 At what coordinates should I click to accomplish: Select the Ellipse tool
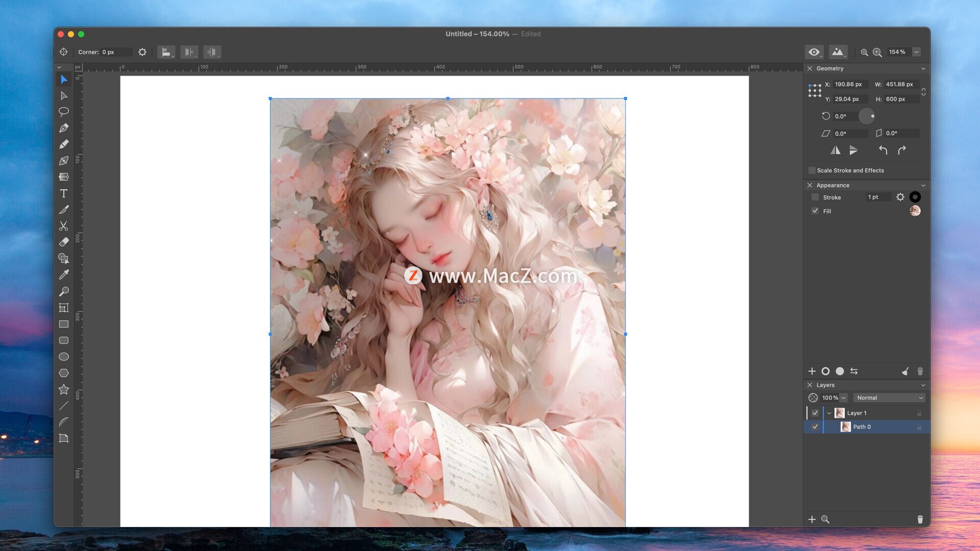(x=64, y=357)
